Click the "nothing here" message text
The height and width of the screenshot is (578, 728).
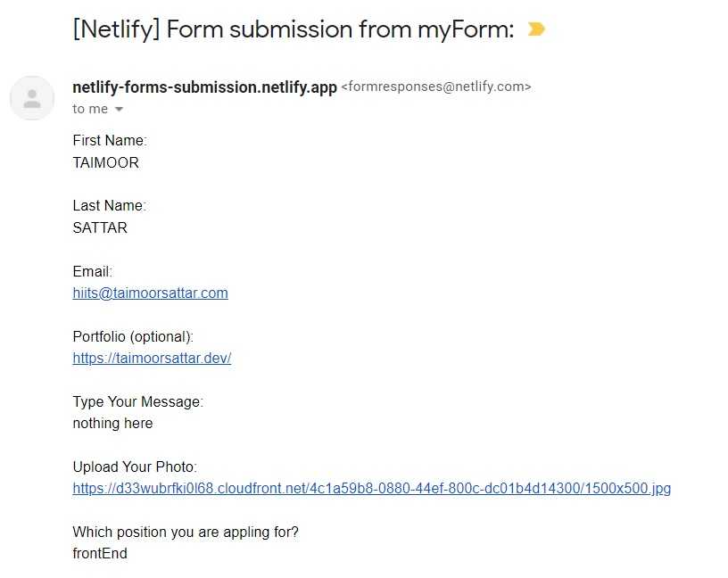tap(112, 423)
